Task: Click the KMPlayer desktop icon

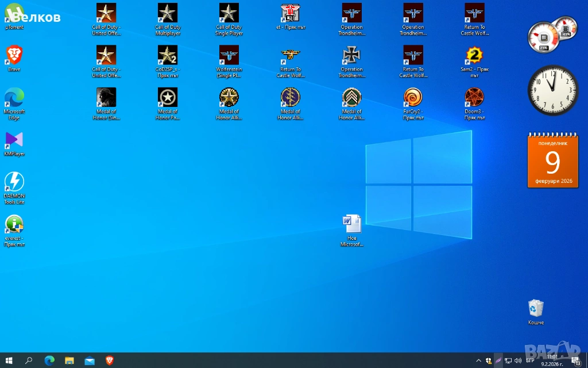Action: click(14, 140)
